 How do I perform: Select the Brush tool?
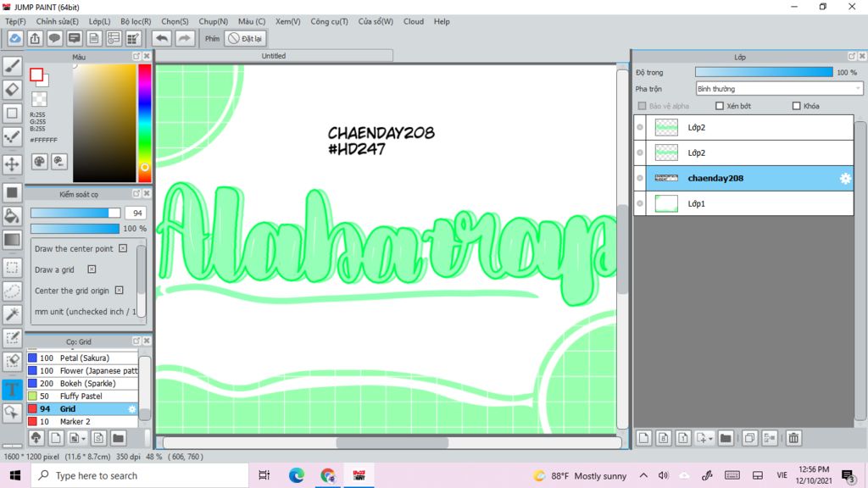pyautogui.click(x=13, y=66)
